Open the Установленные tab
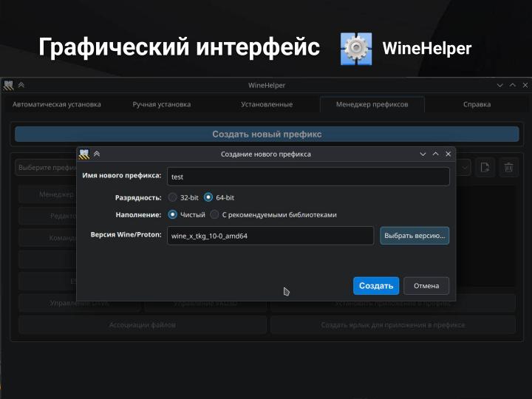The width and height of the screenshot is (532, 399). (x=267, y=104)
